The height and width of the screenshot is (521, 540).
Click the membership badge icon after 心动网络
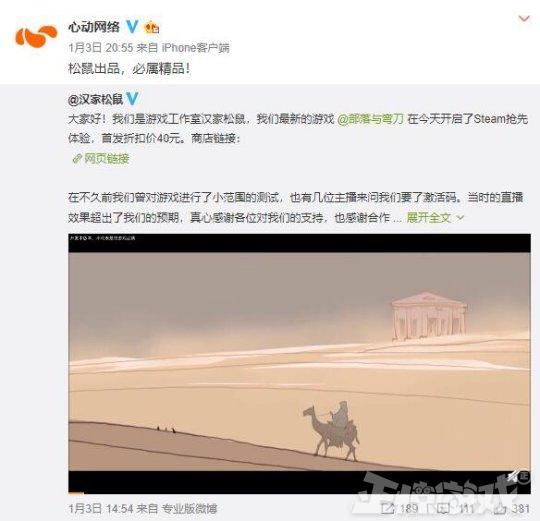point(152,27)
